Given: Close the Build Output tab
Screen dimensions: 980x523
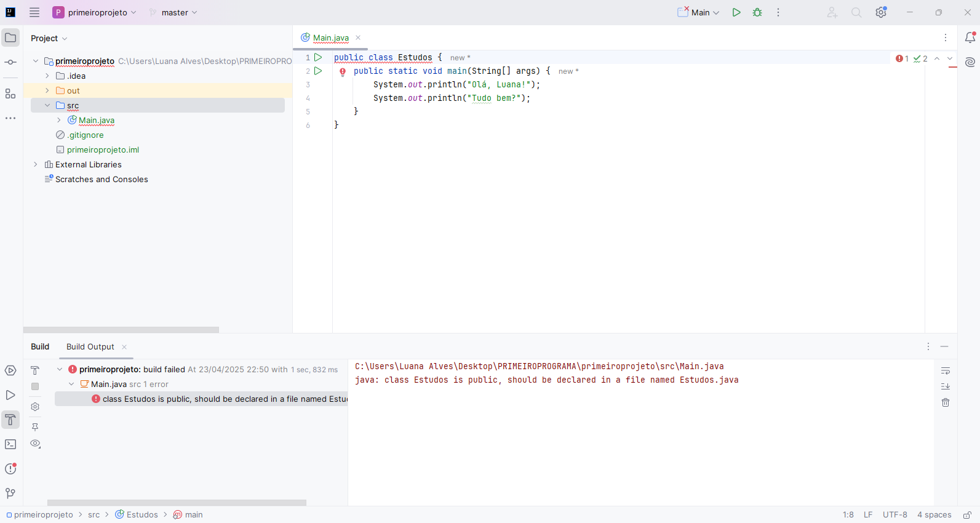Looking at the screenshot, I should (x=124, y=347).
